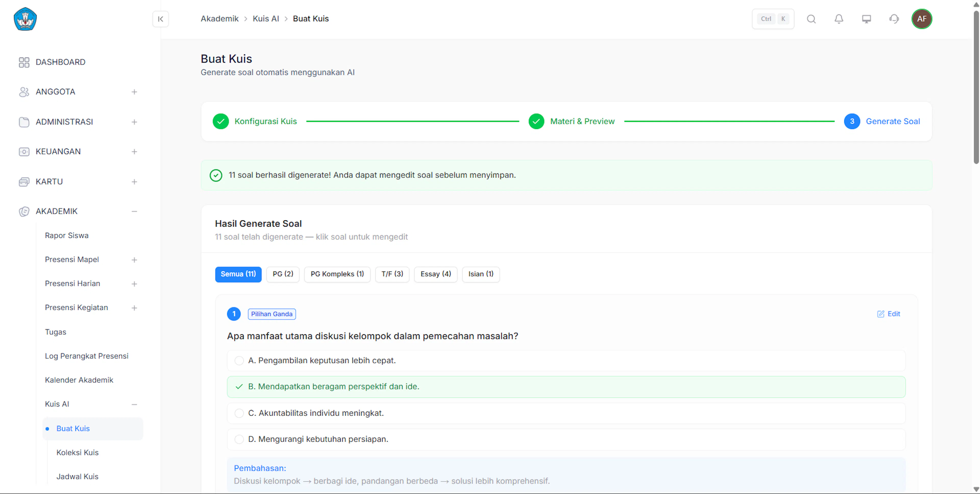Go to Kuis AI breadcrumb
This screenshot has height=494, width=980.
click(265, 19)
